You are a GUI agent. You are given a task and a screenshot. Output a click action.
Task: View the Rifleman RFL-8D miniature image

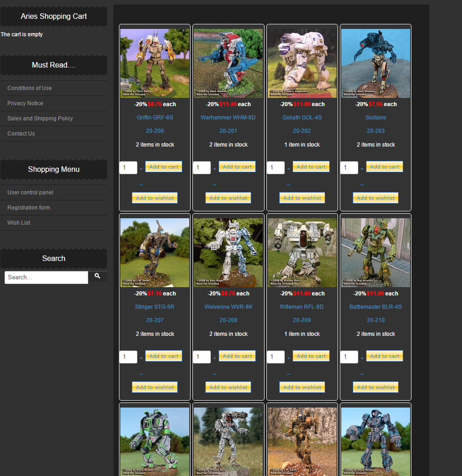pos(302,253)
